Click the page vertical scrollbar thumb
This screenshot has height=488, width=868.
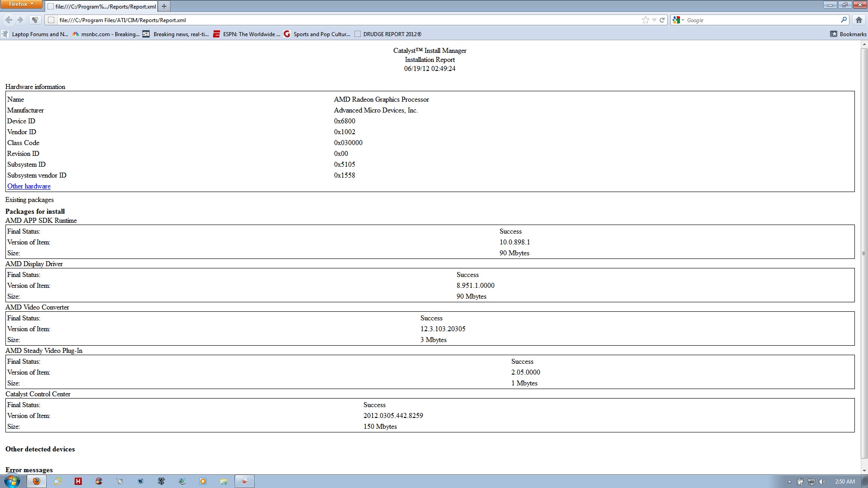[864, 253]
